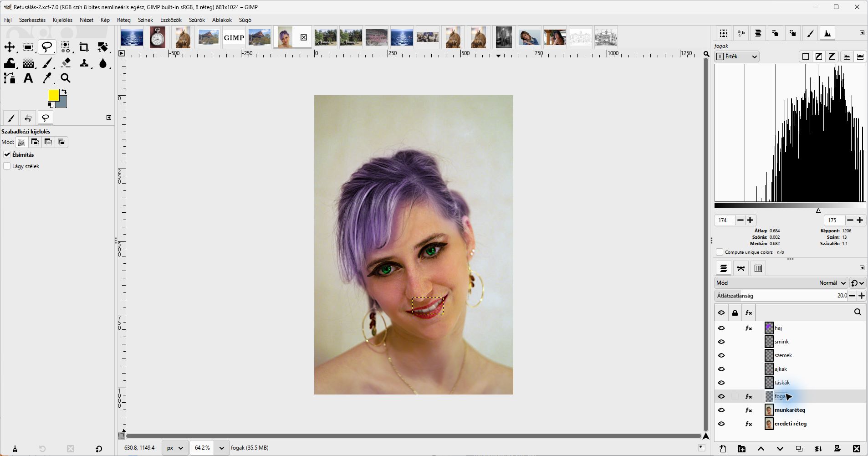Image resolution: width=868 pixels, height=456 pixels.
Task: Open the tool options panel configuration menu
Action: tap(109, 118)
